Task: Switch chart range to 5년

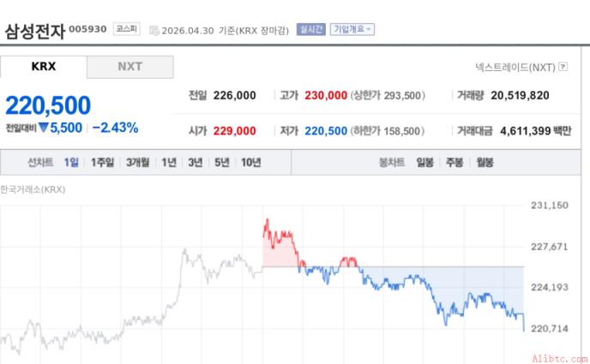Action: (222, 162)
